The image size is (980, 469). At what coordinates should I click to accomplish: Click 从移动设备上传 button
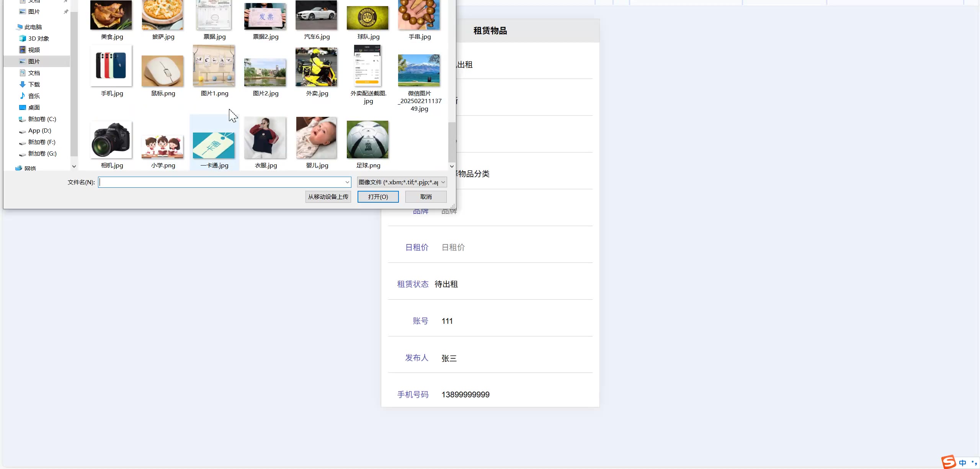tap(328, 197)
